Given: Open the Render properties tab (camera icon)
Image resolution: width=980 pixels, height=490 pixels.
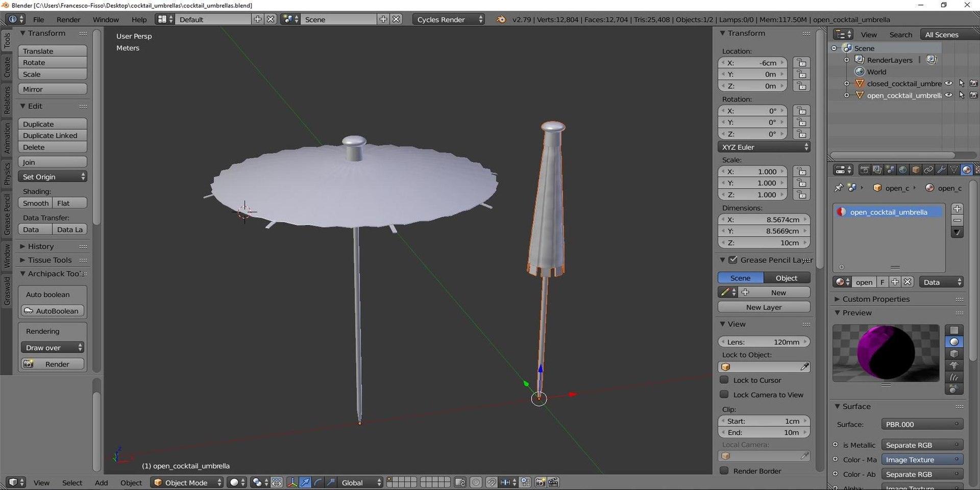Looking at the screenshot, I should 864,170.
